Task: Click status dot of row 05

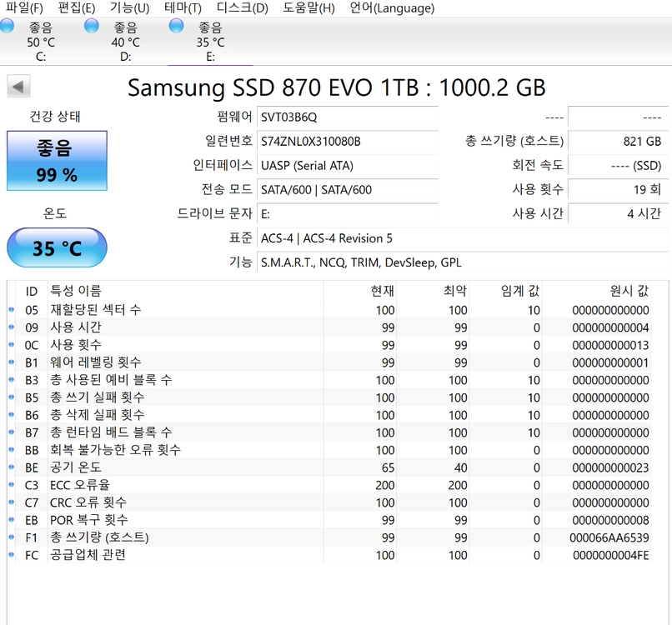Action: pyautogui.click(x=12, y=310)
